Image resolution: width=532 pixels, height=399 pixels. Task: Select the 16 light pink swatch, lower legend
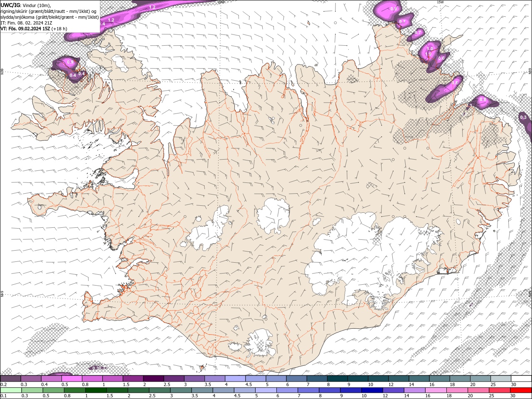tap(436, 390)
